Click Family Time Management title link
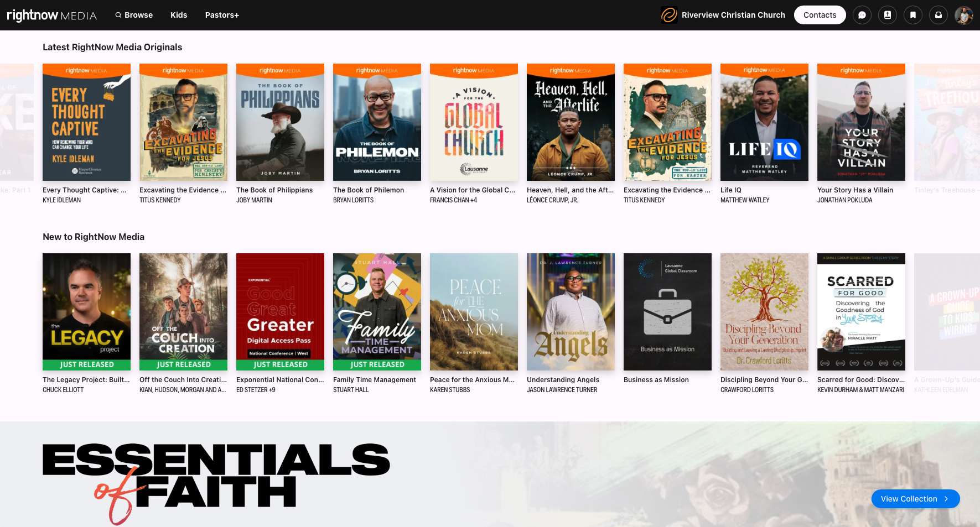 (x=374, y=380)
